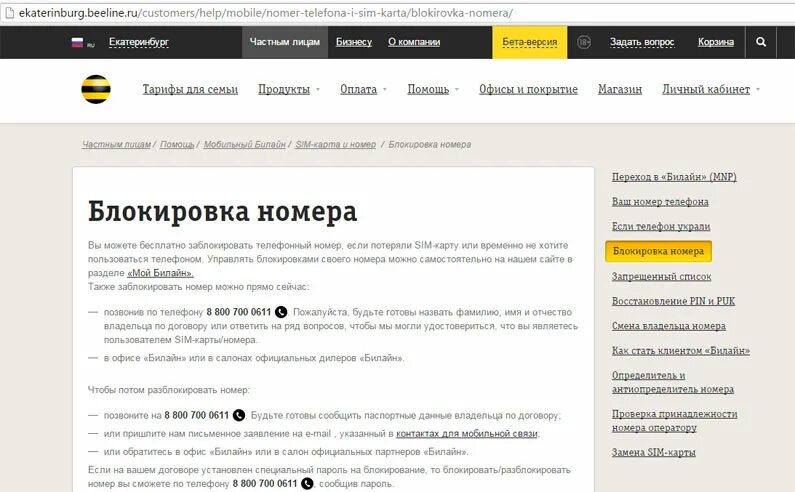The width and height of the screenshot is (795, 492).
Task: Click the Russian flag language icon
Action: tap(77, 42)
